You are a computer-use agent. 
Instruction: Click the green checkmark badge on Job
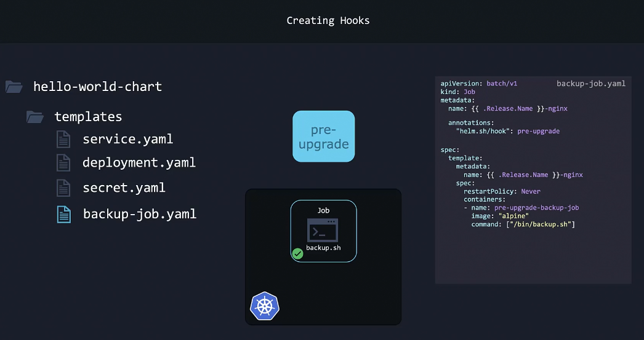pos(298,254)
